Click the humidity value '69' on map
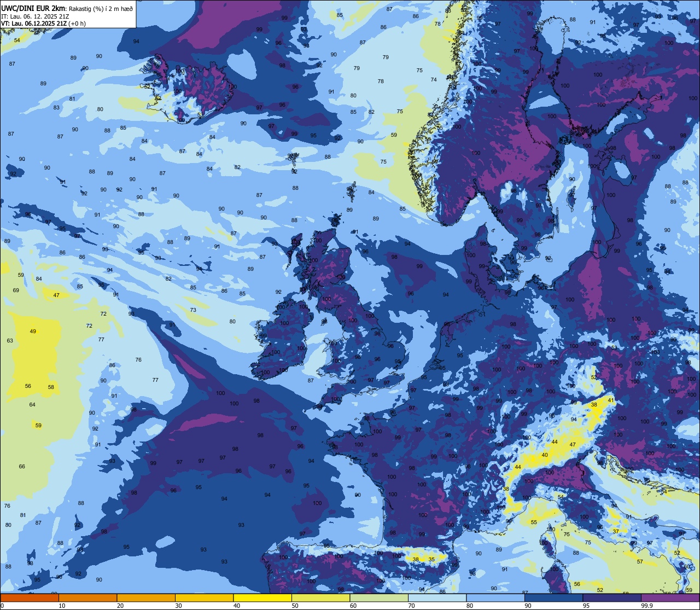Viewport: 700px width, 610px height. (x=16, y=291)
